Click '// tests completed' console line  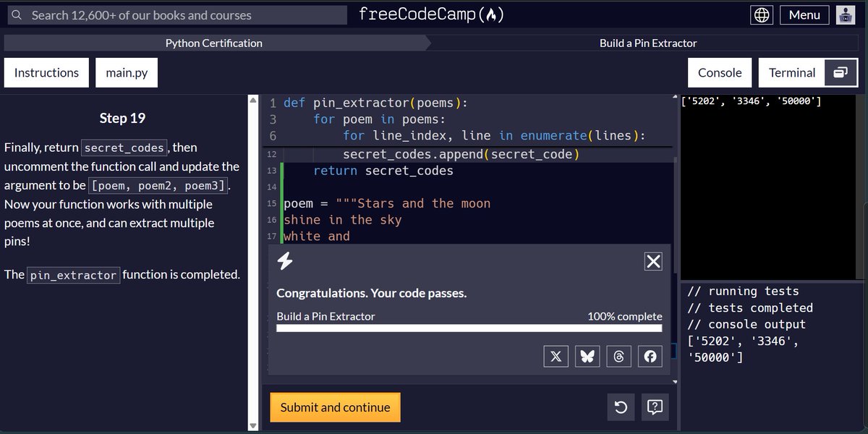tap(750, 308)
